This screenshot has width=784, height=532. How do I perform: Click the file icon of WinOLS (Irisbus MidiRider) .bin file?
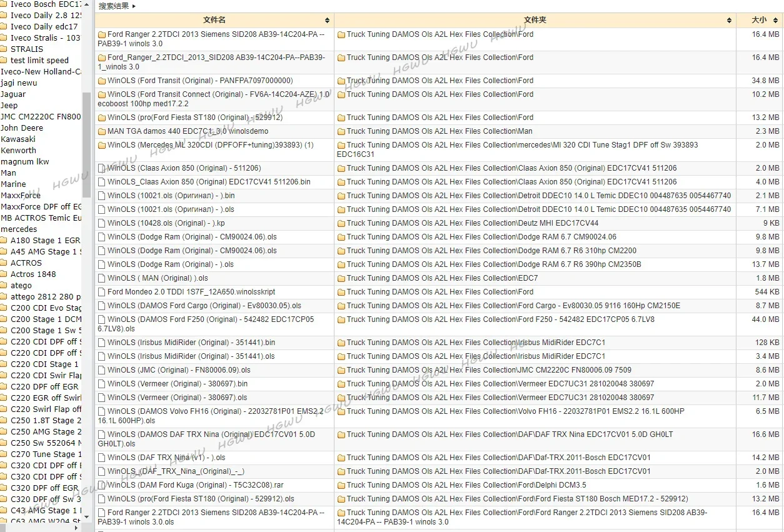coord(102,343)
